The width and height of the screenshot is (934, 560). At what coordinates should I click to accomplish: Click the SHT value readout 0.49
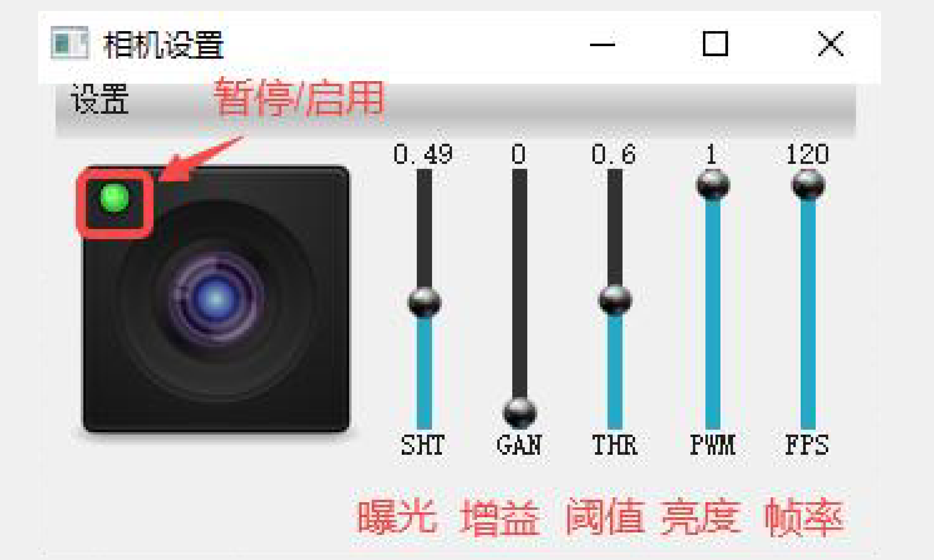(423, 154)
